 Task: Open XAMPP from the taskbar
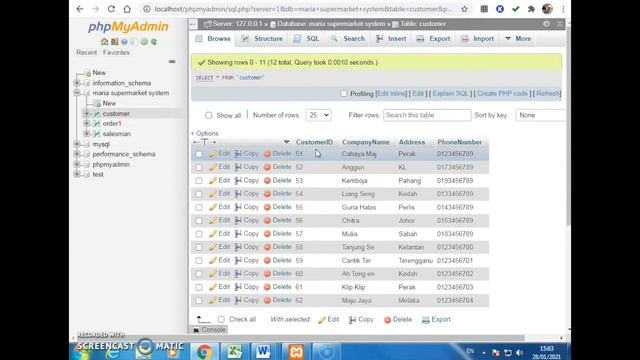coord(296,351)
